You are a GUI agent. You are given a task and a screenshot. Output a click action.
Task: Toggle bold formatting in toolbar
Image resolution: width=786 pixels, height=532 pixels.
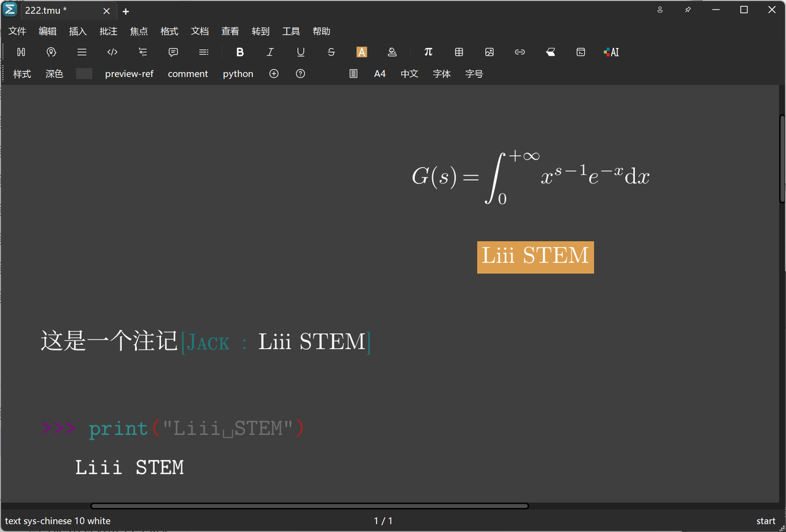(240, 52)
